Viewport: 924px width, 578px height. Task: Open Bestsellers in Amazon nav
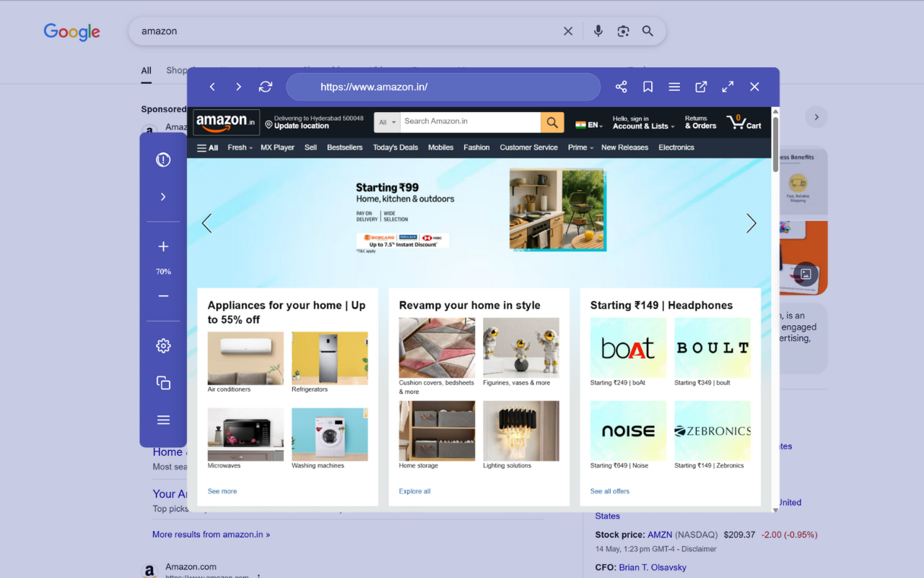tap(344, 147)
